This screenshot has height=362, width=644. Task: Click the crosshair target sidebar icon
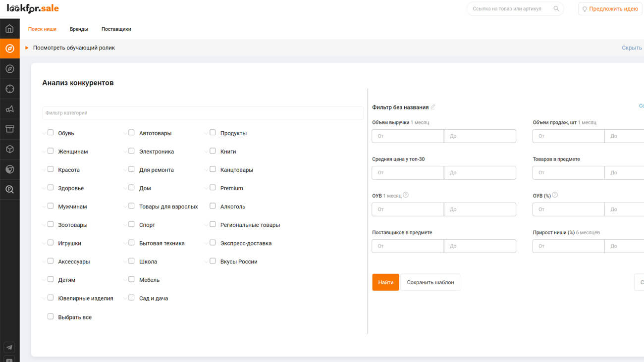9,89
